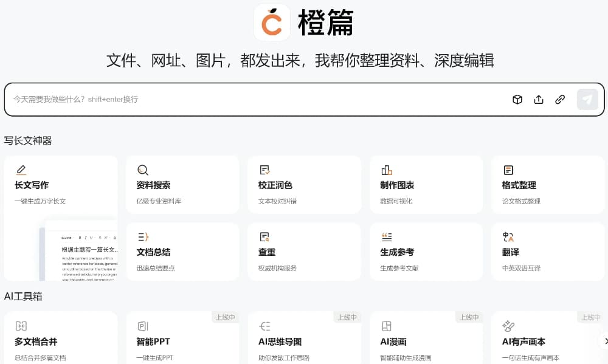Click the cube icon in the input box
608x364 pixels.
coord(517,100)
